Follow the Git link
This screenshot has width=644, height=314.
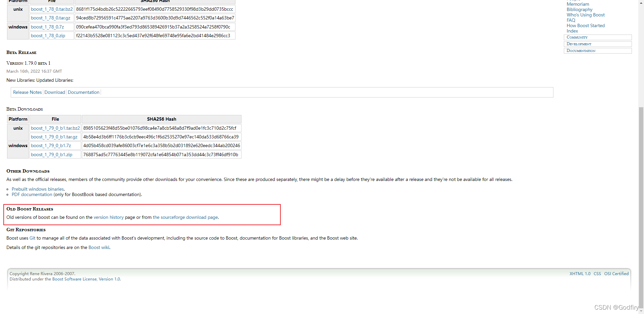tap(32, 238)
